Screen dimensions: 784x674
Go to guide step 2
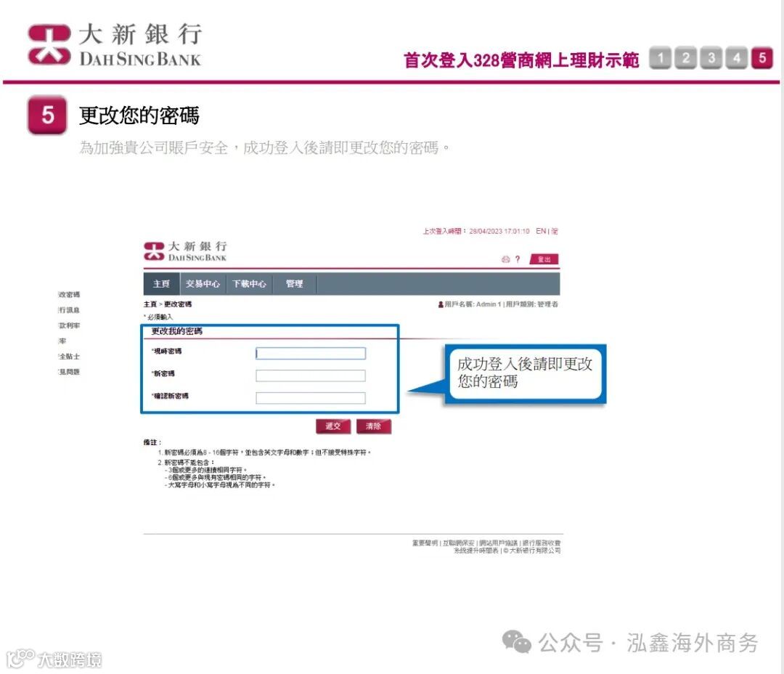tap(686, 58)
